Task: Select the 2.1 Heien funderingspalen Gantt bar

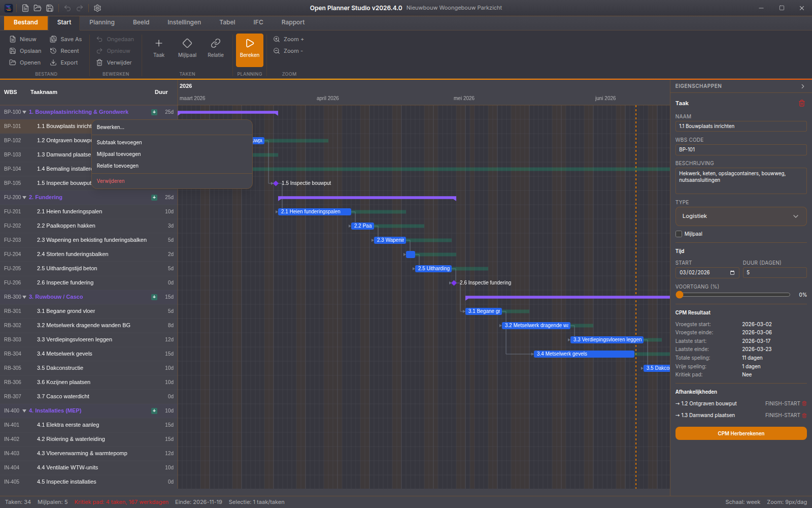Action: click(314, 212)
